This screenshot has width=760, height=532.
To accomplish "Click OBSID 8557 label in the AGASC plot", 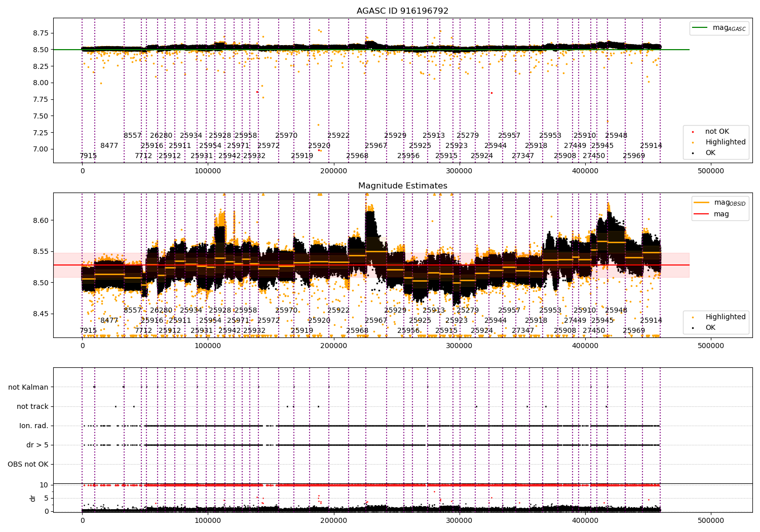I will 133,135.
